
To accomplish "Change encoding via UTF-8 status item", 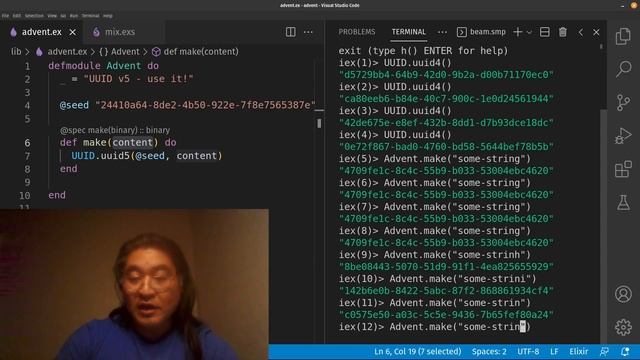I will coord(528,351).
